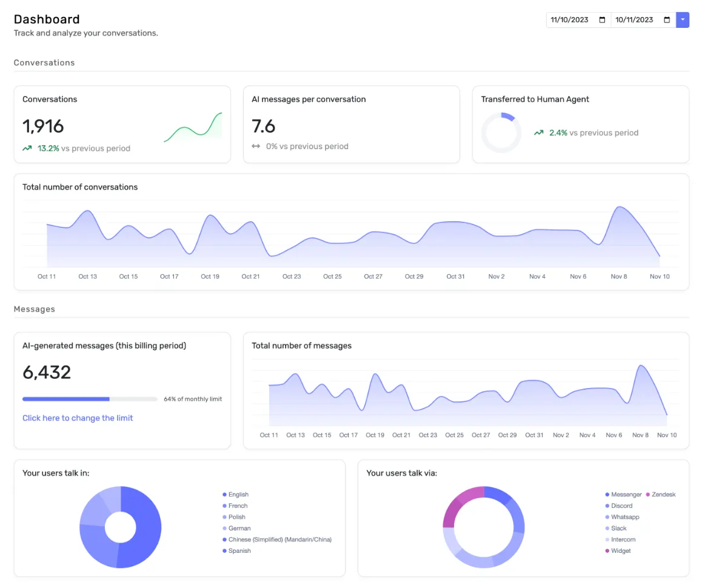Toggle the Zendesk series in channel legend

pyautogui.click(x=663, y=495)
